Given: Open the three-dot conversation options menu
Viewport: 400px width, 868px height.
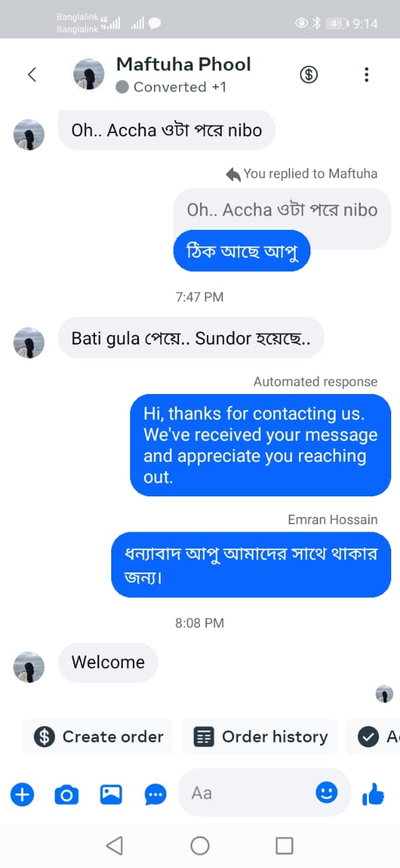Looking at the screenshot, I should coord(367,75).
